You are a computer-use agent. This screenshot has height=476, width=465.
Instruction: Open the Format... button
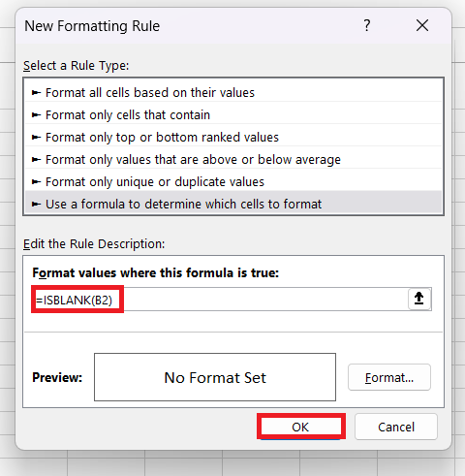click(389, 377)
